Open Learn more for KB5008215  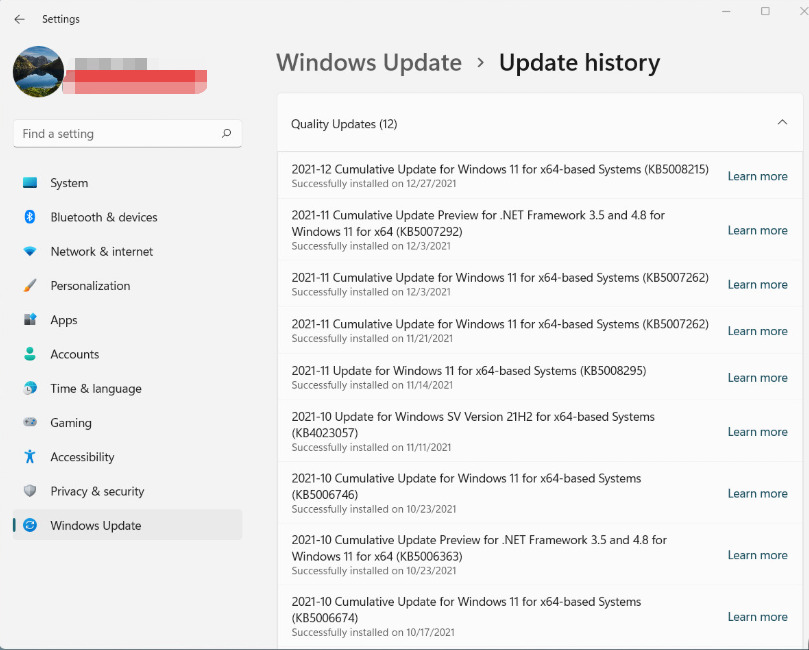(757, 175)
